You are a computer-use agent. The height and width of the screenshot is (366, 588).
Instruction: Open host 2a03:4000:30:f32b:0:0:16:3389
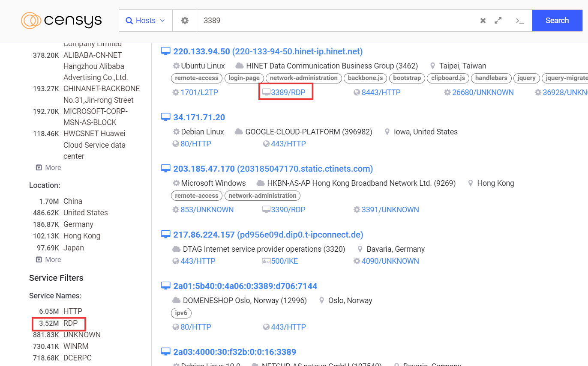(x=234, y=352)
